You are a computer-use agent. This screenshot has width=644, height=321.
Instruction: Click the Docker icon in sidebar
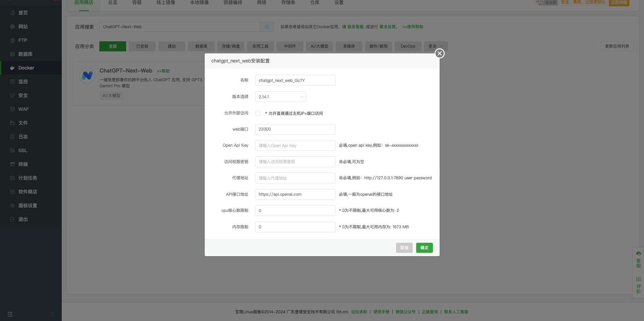[12, 68]
